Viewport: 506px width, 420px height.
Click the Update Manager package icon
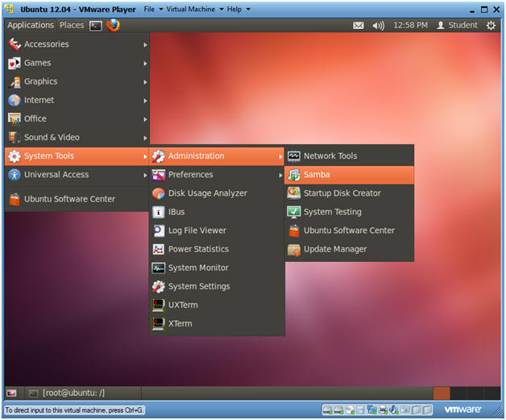point(293,250)
